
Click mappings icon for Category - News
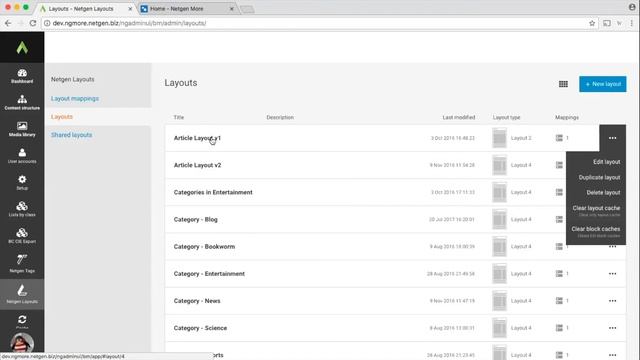(x=559, y=301)
